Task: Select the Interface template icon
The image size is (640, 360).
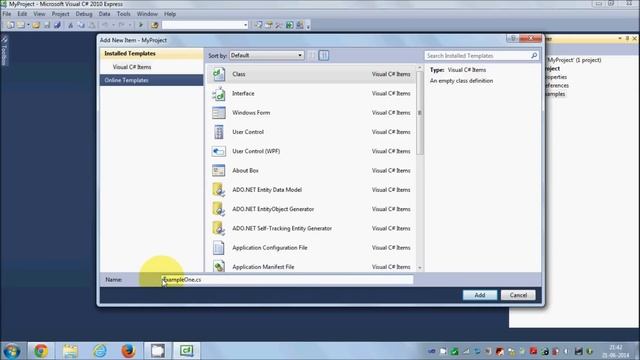Action: 219,93
